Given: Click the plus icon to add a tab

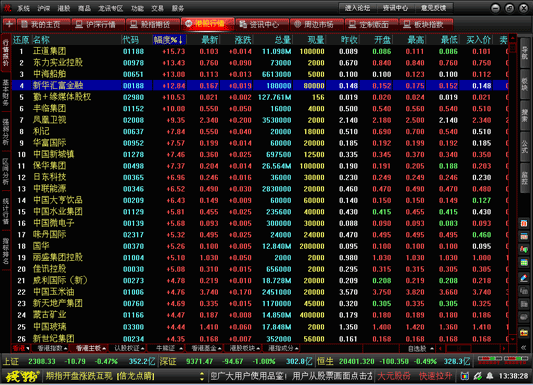Looking at the screenshot, I should [9, 24].
